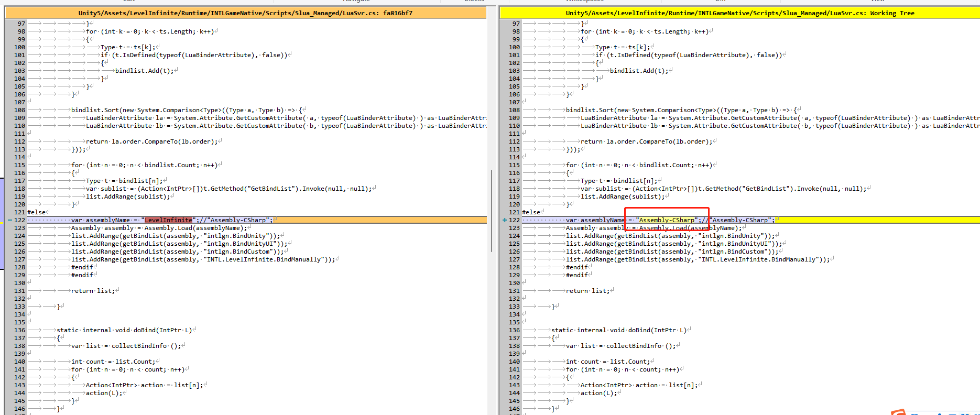Click the IsDefined if-statement in the right pane
The height and width of the screenshot is (415, 980).
(x=688, y=55)
